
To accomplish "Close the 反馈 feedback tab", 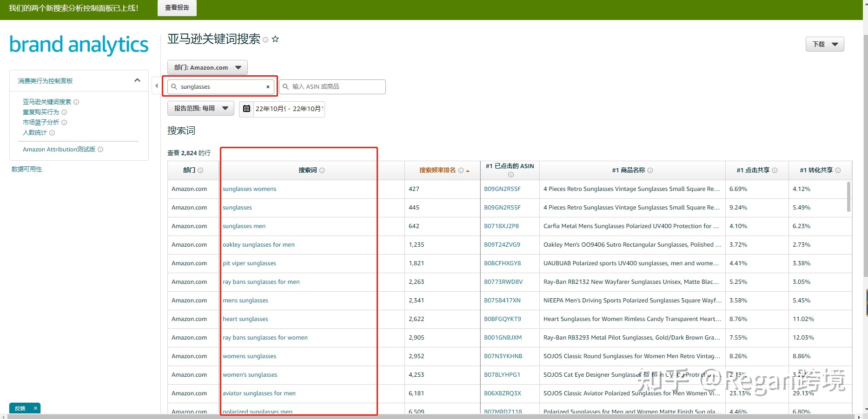I will coord(35,408).
